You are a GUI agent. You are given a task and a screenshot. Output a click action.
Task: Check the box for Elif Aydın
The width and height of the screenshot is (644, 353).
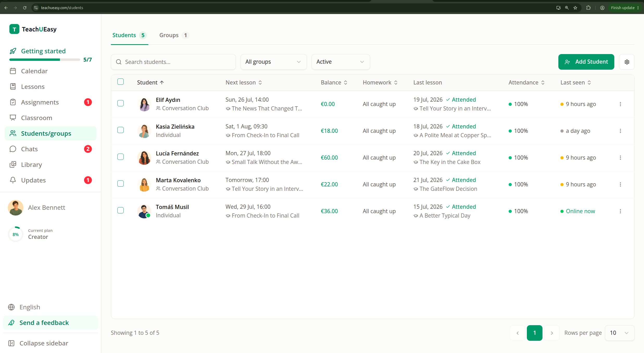click(121, 103)
